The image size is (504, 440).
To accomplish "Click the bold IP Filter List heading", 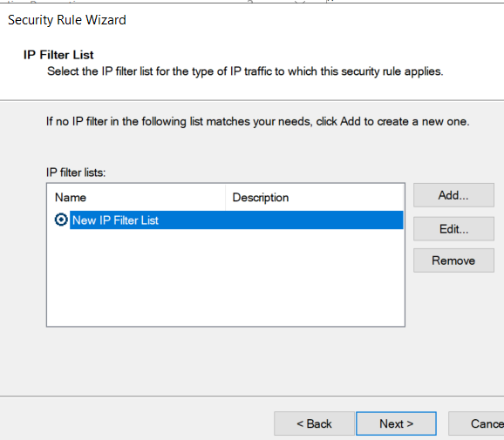I will [58, 55].
